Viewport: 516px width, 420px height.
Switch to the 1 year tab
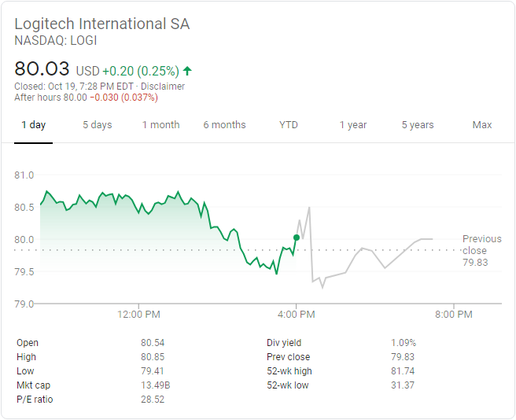(x=353, y=125)
